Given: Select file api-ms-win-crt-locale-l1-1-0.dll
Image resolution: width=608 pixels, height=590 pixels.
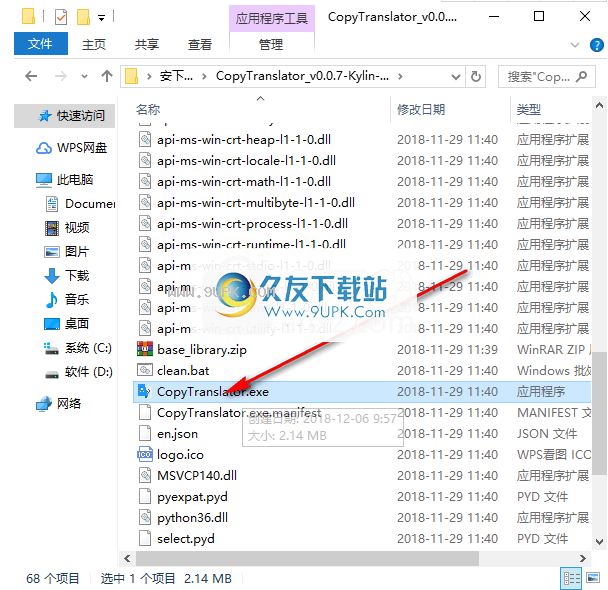Looking at the screenshot, I should (247, 160).
